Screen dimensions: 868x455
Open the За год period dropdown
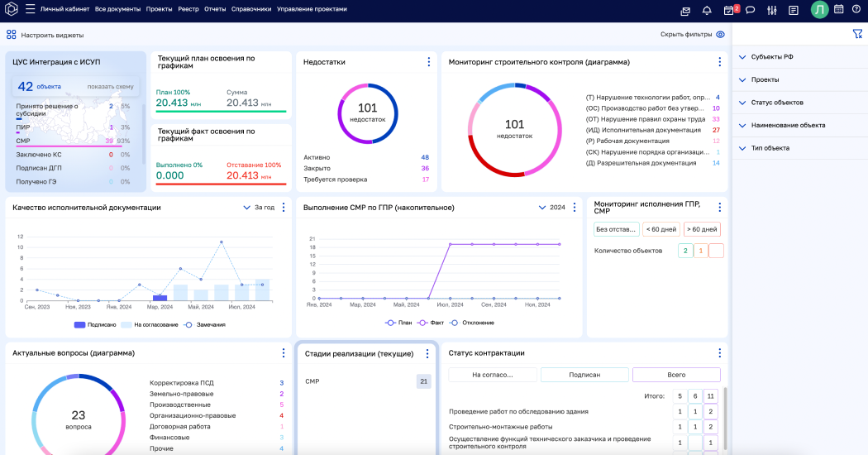(259, 208)
